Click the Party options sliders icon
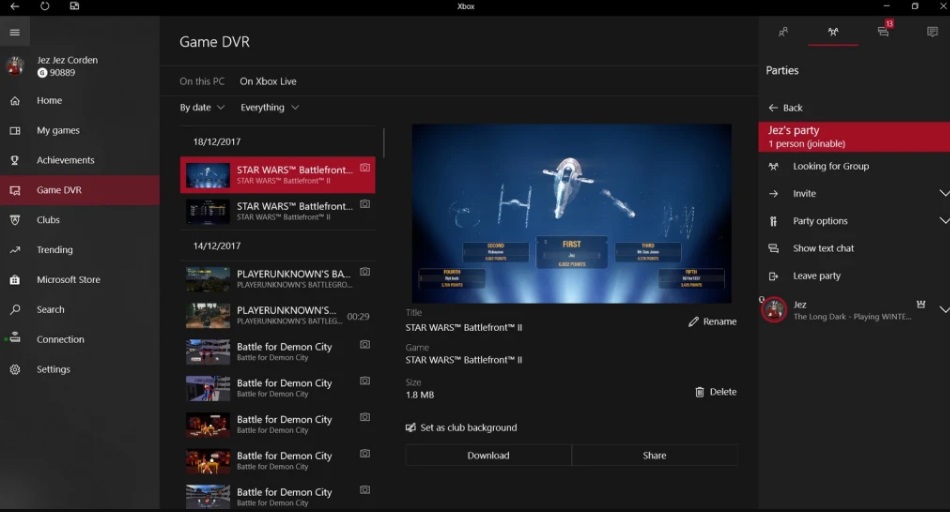The height and width of the screenshot is (512, 950). [x=774, y=221]
